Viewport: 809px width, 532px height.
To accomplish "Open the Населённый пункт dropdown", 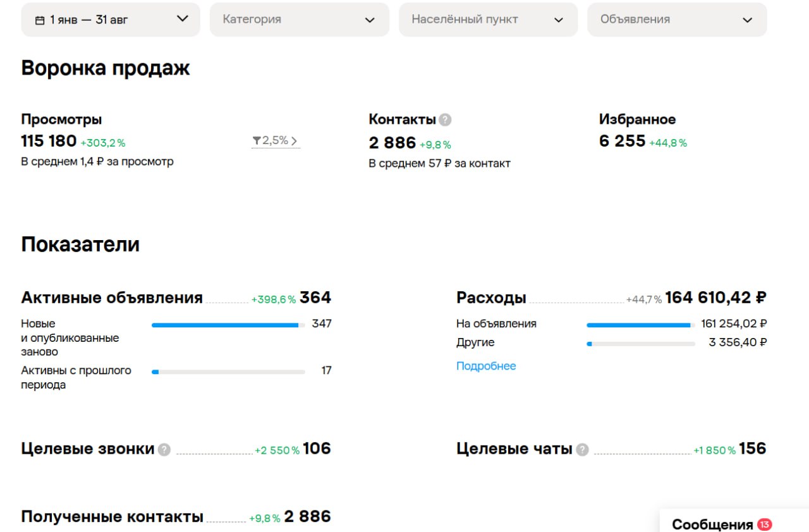I will [x=488, y=20].
